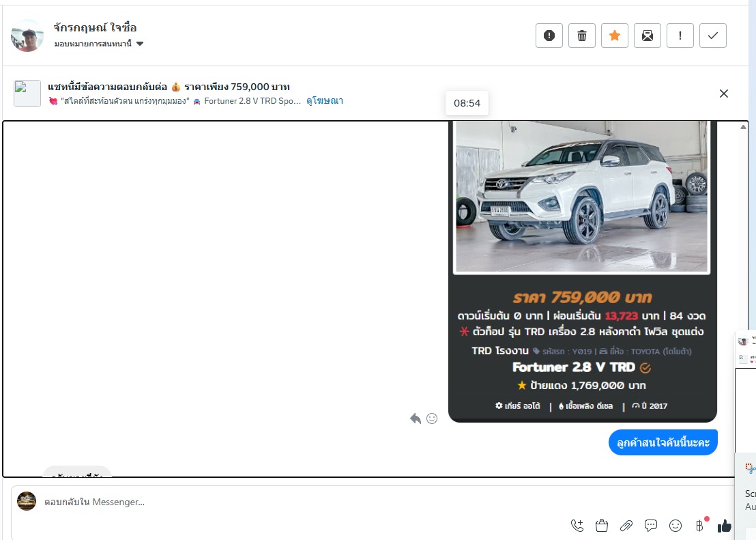Viewport: 756px width, 540px height.
Task: Open จักรกฤษณ์ ใจซื่อ profile picture
Action: point(27,35)
